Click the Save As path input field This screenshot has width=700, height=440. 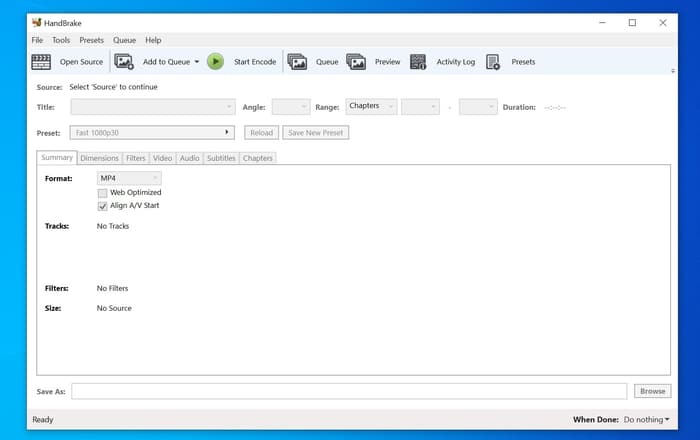click(349, 391)
